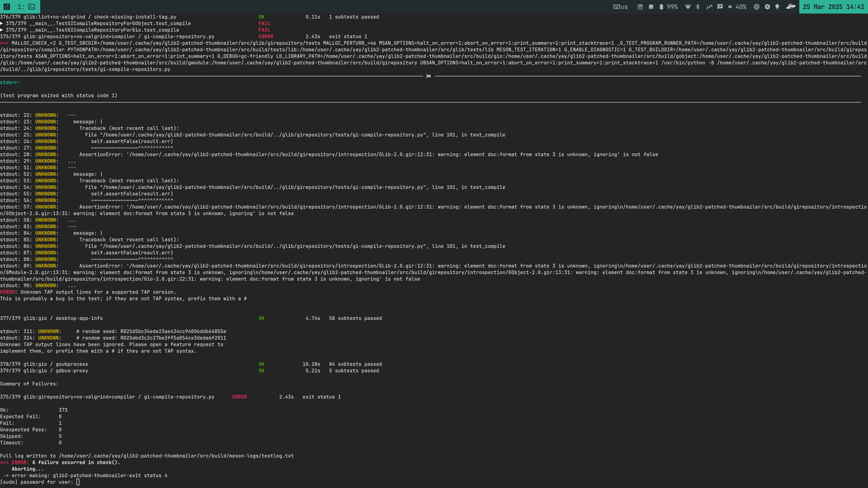Click the package/archive tray icon beside clipboard

pyautogui.click(x=651, y=7)
